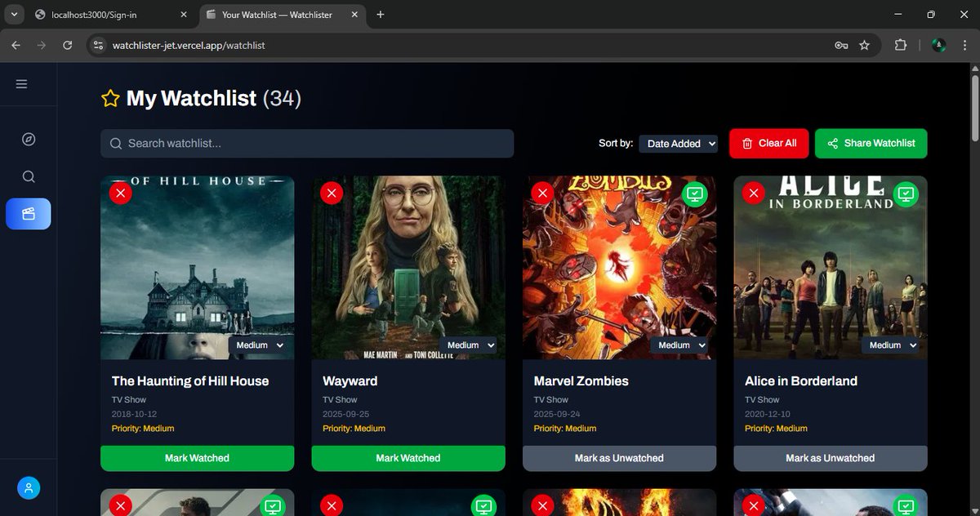Focus the Search watchlist input field
Viewport: 980px width, 516px height.
pos(307,143)
